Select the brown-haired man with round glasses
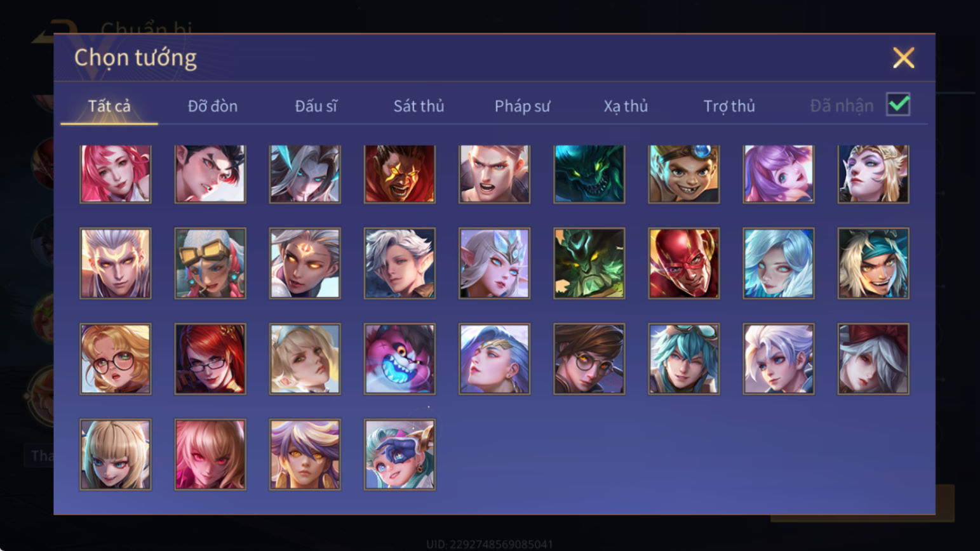Viewport: 980px width, 551px height. click(589, 359)
